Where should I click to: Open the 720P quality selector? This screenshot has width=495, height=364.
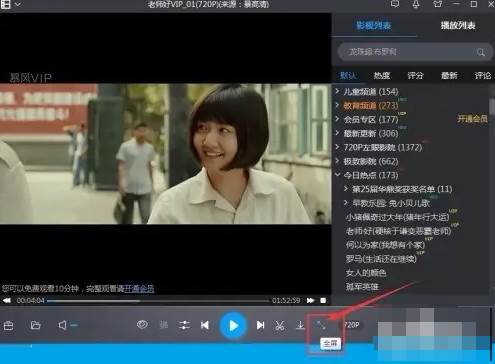352,325
